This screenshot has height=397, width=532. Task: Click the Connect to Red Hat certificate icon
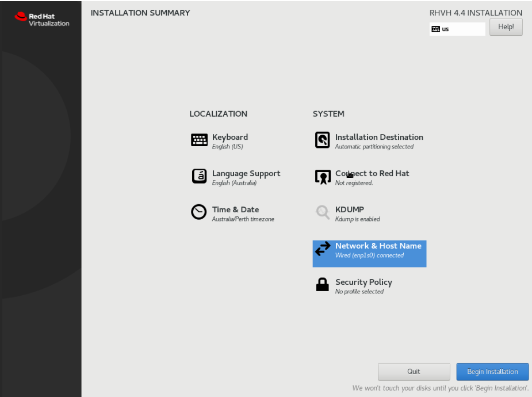pyautogui.click(x=323, y=177)
